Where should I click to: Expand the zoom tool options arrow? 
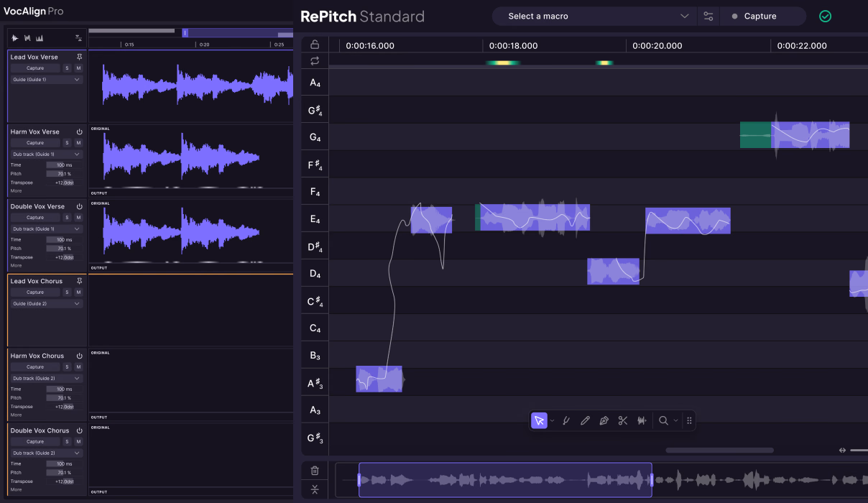click(x=676, y=421)
